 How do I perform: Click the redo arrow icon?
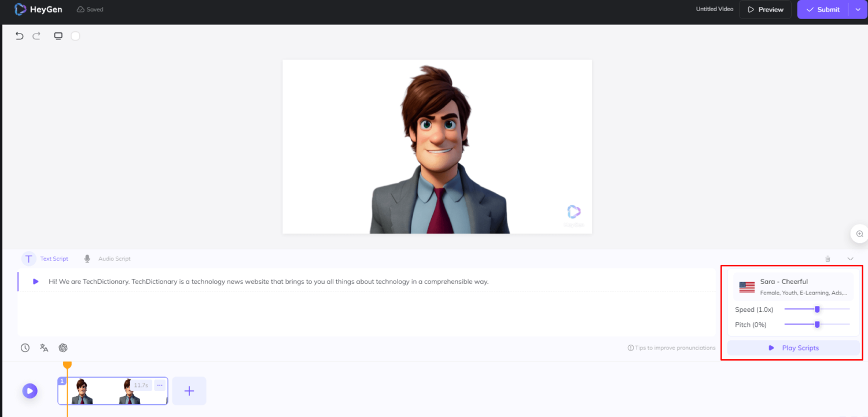(x=36, y=36)
